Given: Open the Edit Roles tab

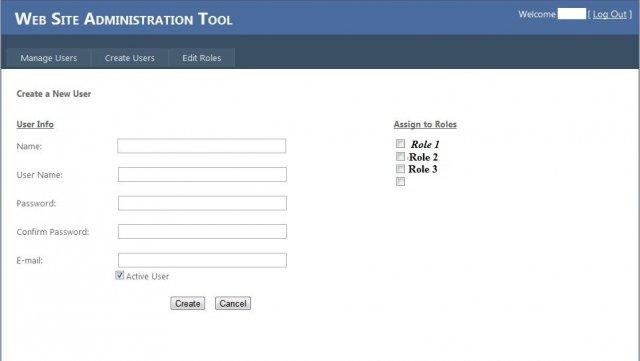Looking at the screenshot, I should 202,58.
